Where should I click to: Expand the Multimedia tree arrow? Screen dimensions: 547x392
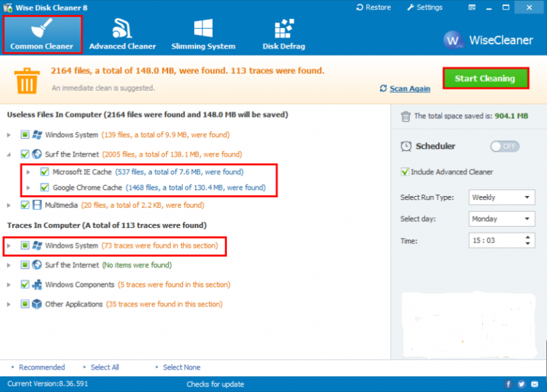point(9,206)
